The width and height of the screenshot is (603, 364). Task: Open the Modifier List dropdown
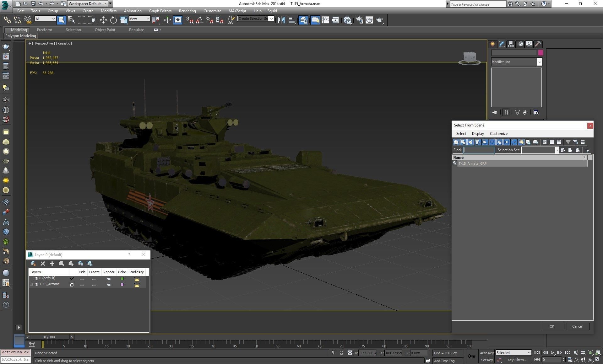tap(539, 62)
